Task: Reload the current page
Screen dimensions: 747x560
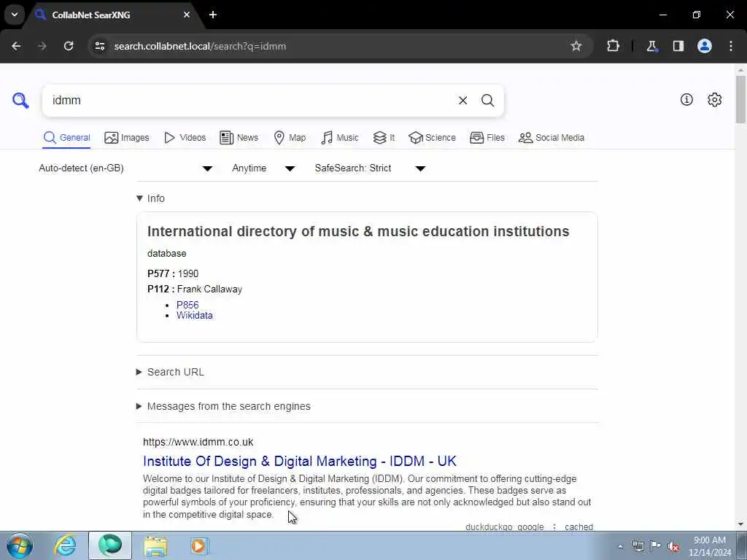Action: coord(69,46)
